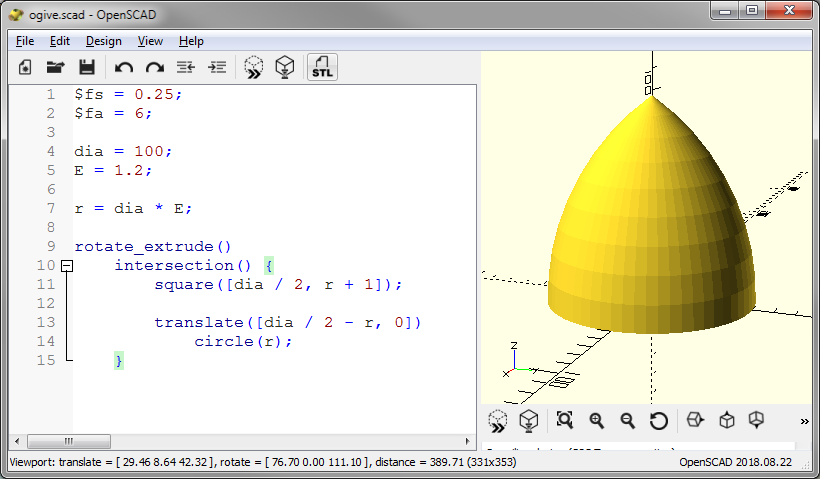Unindent the selected code
Image resolution: width=820 pixels, height=479 pixels.
tap(185, 67)
